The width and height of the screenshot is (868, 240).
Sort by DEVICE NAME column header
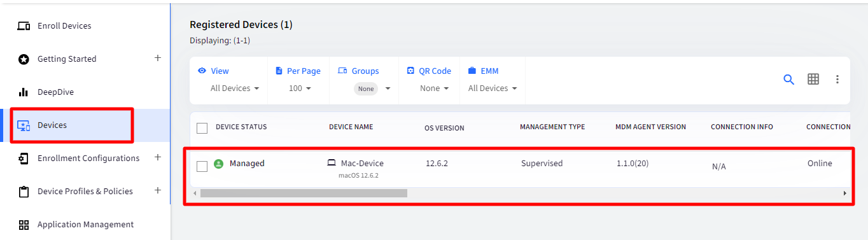(x=351, y=127)
